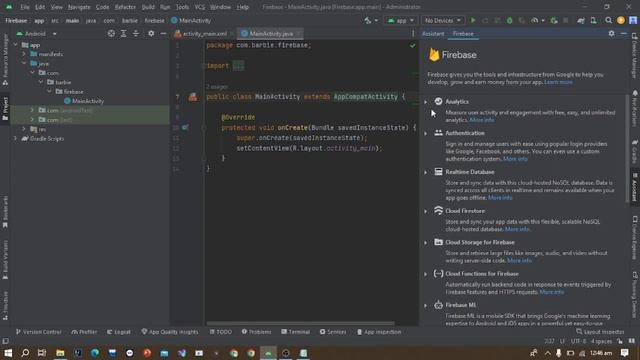
Task: Click Analytics More info link
Action: (482, 120)
